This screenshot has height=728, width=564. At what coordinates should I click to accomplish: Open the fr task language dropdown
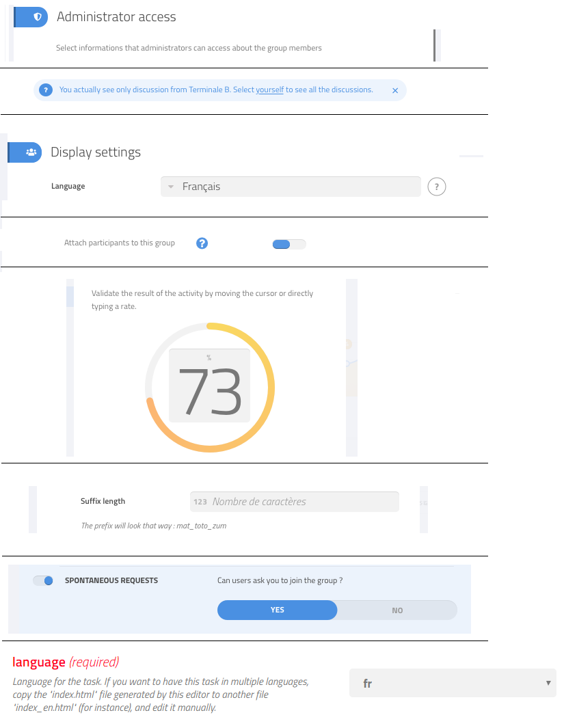click(x=453, y=683)
